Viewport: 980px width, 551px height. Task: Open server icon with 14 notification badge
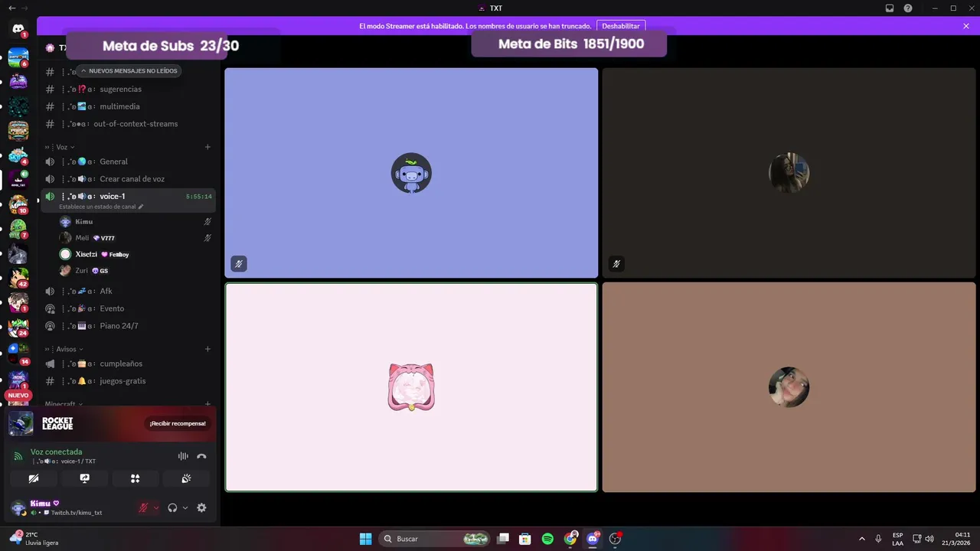(x=18, y=353)
